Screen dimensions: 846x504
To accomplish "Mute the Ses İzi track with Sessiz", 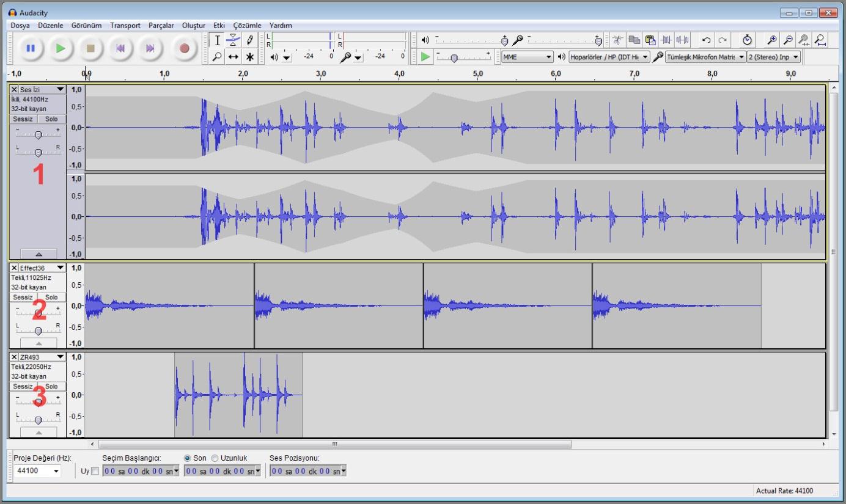I will 23,119.
